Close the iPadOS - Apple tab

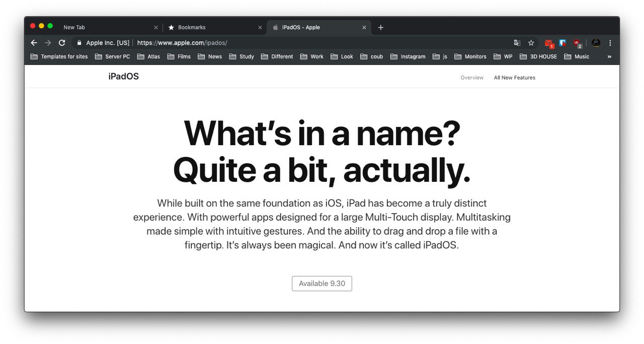pyautogui.click(x=364, y=27)
